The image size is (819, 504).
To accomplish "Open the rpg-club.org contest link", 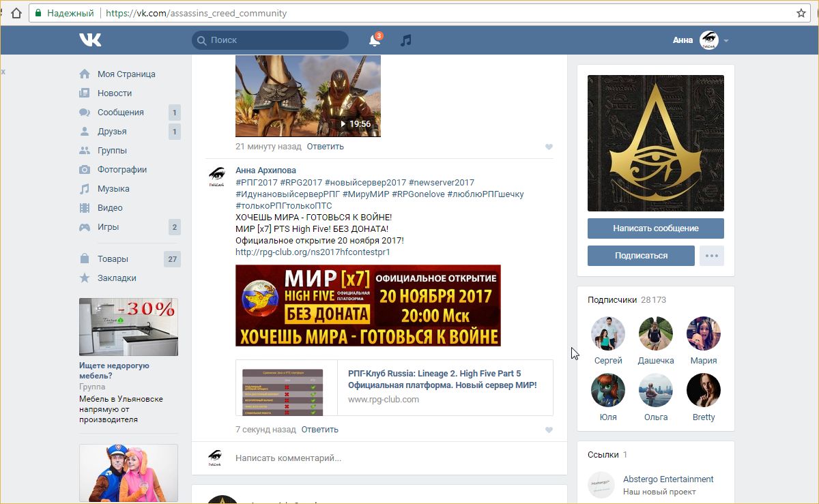I will tap(313, 252).
